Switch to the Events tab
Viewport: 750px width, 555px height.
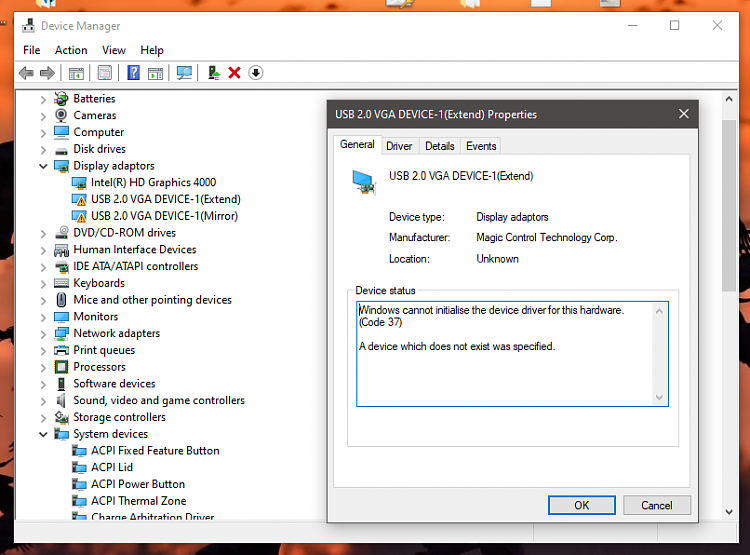coord(481,146)
